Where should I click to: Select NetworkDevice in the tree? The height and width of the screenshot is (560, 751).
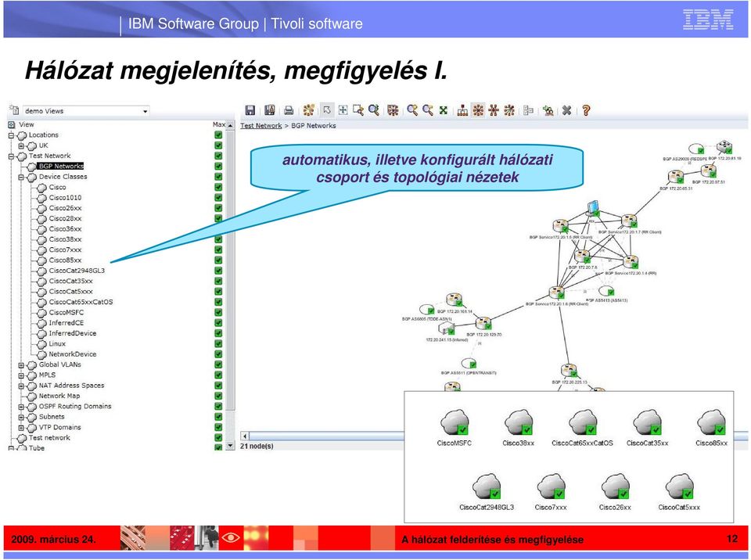pyautogui.click(x=72, y=354)
